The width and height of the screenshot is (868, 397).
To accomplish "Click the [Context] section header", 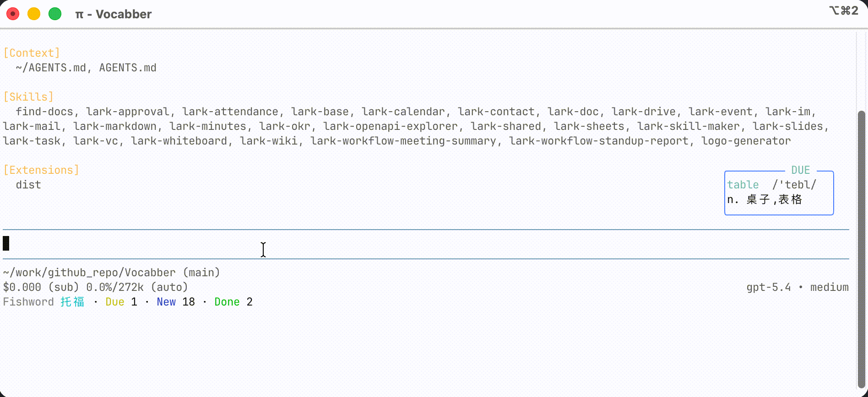I will (32, 53).
